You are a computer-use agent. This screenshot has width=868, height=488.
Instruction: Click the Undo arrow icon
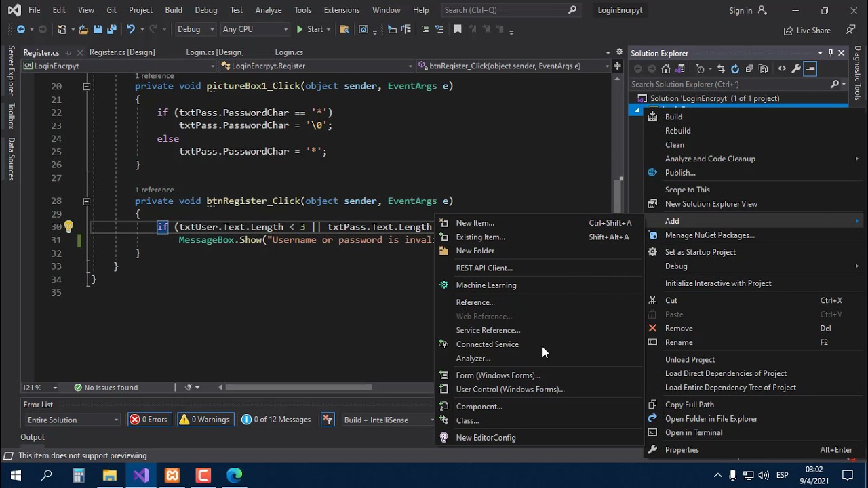131,29
